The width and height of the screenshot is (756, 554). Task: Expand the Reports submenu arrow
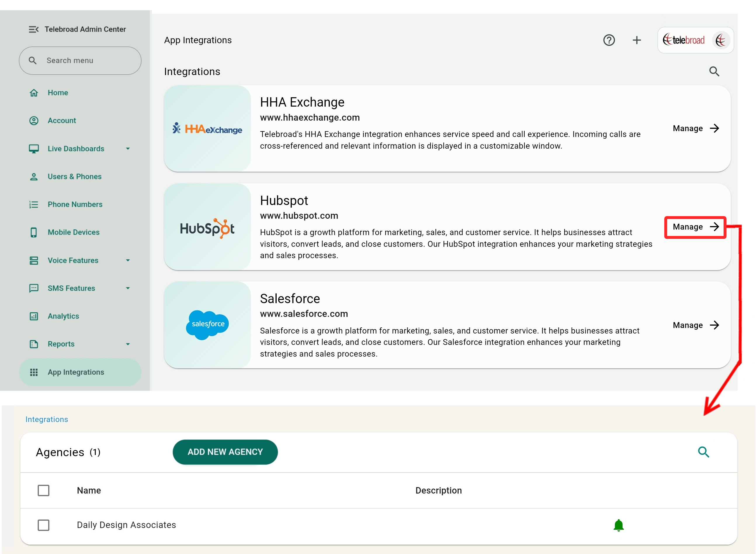(128, 344)
